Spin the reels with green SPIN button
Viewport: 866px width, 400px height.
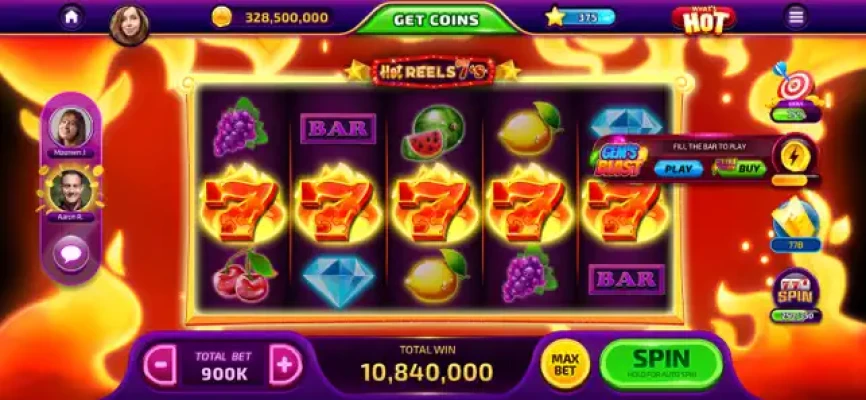661,364
